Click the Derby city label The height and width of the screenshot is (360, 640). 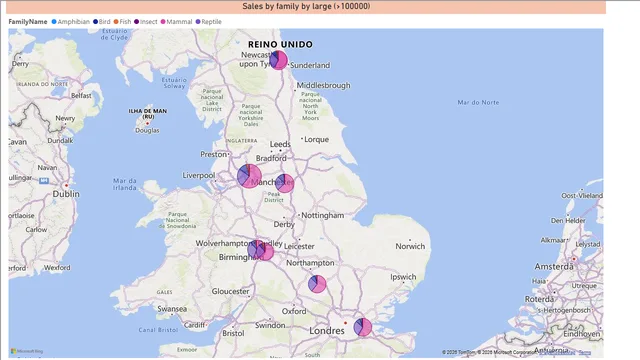(x=284, y=224)
